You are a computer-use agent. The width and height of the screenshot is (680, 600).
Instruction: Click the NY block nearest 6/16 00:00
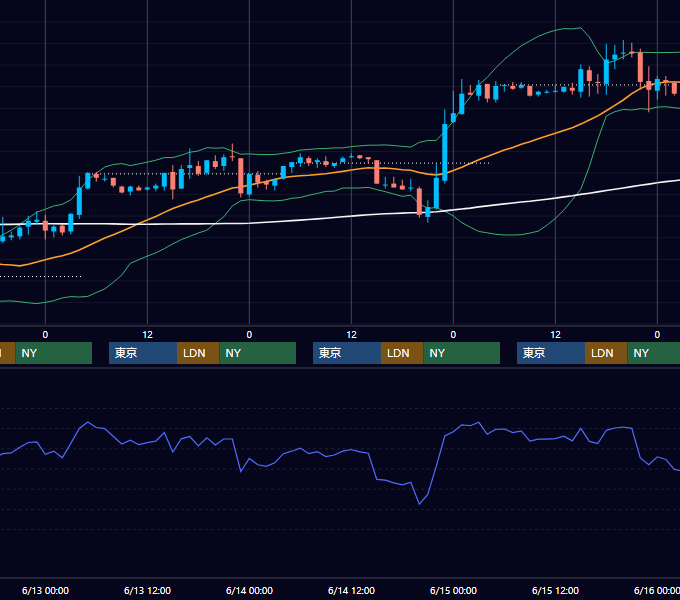pyautogui.click(x=654, y=353)
